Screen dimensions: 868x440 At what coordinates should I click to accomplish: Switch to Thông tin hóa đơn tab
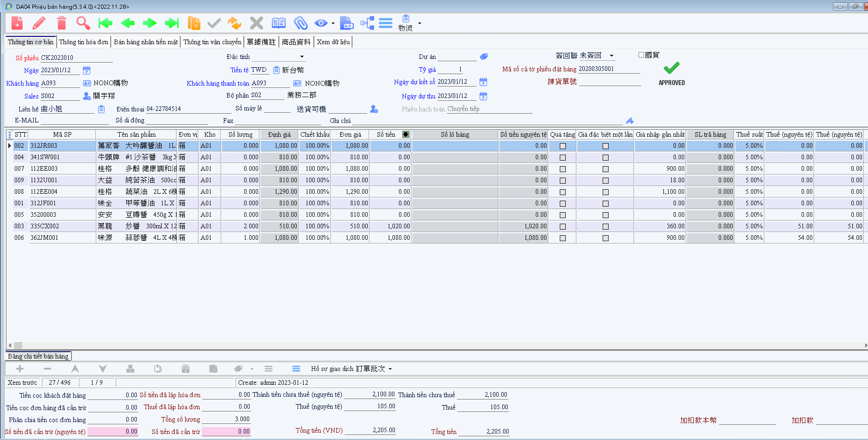84,42
